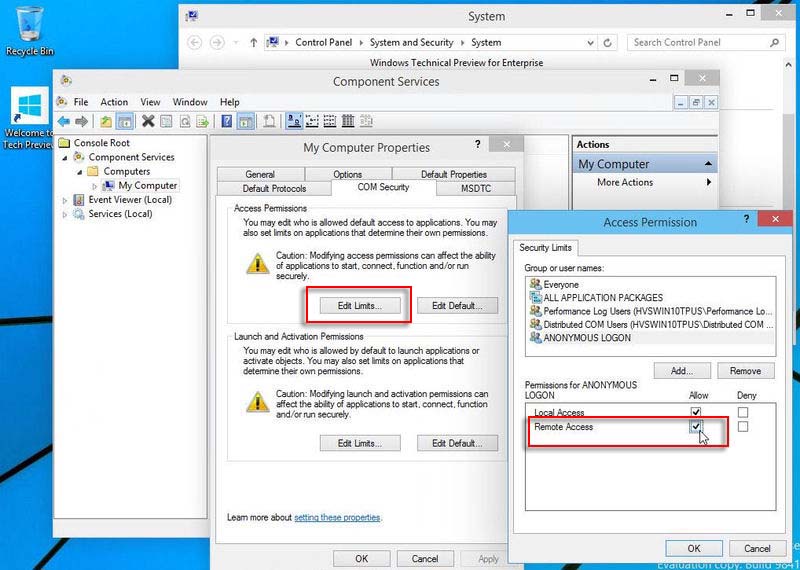This screenshot has height=570, width=800.
Task: Click the Remove button in Access Permission
Action: 745,371
